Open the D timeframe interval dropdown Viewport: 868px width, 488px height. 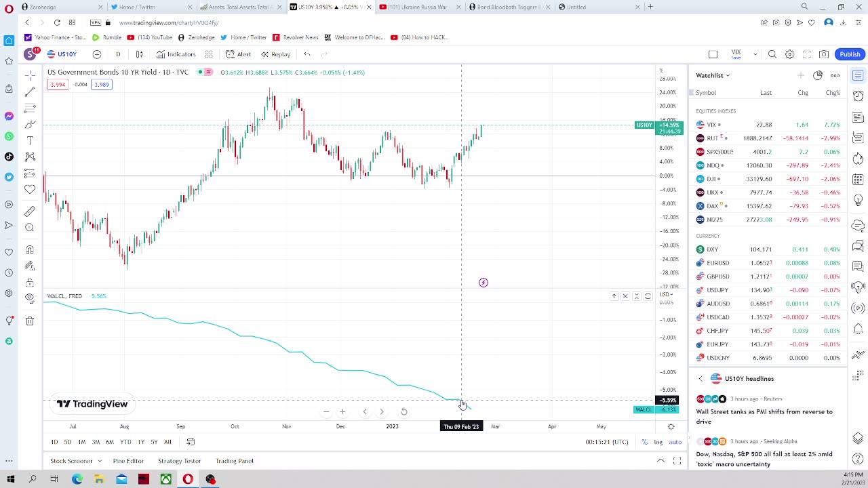[x=118, y=54]
